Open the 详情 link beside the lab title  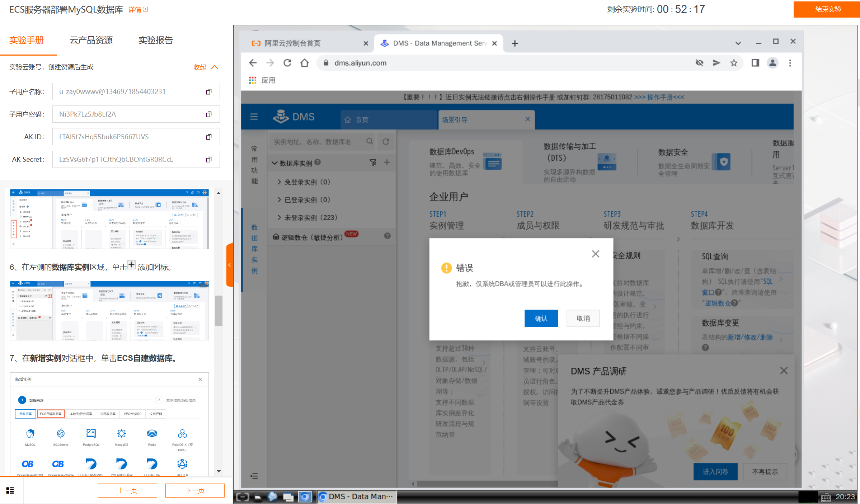pyautogui.click(x=138, y=10)
